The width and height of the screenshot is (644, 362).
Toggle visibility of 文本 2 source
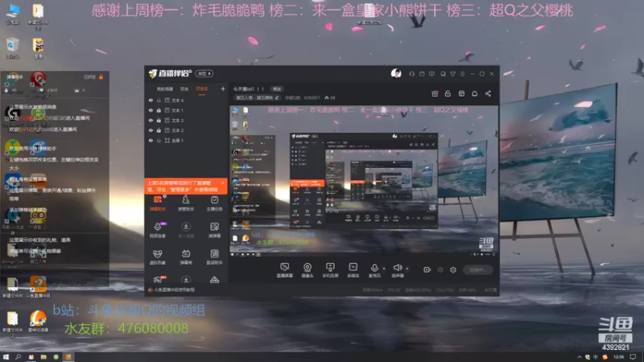151,130
